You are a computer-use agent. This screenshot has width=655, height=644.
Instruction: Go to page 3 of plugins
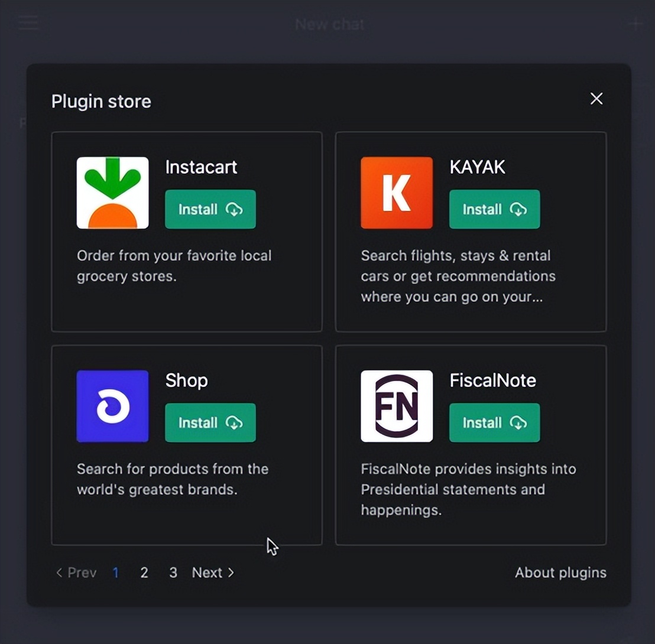pyautogui.click(x=173, y=573)
